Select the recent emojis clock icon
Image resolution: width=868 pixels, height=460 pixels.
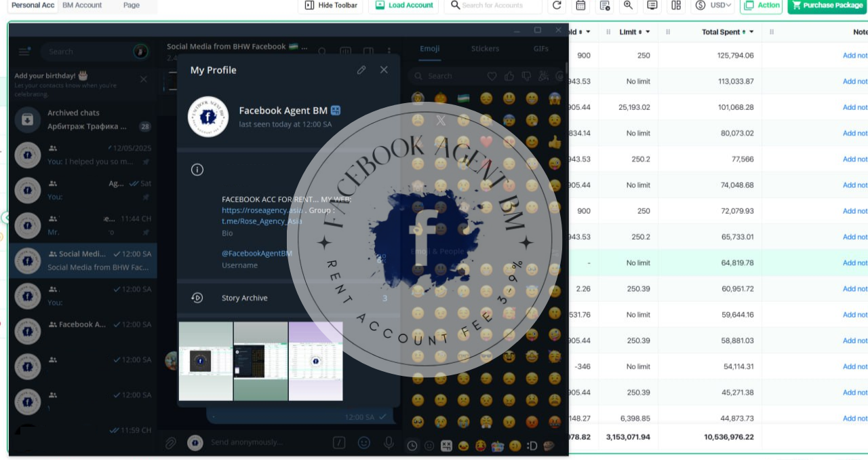pyautogui.click(x=412, y=446)
